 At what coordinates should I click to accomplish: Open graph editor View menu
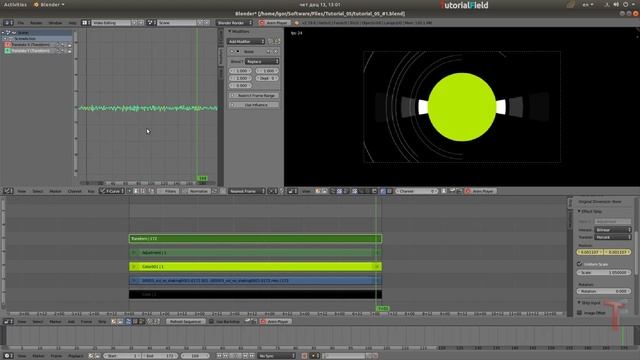[x=22, y=191]
